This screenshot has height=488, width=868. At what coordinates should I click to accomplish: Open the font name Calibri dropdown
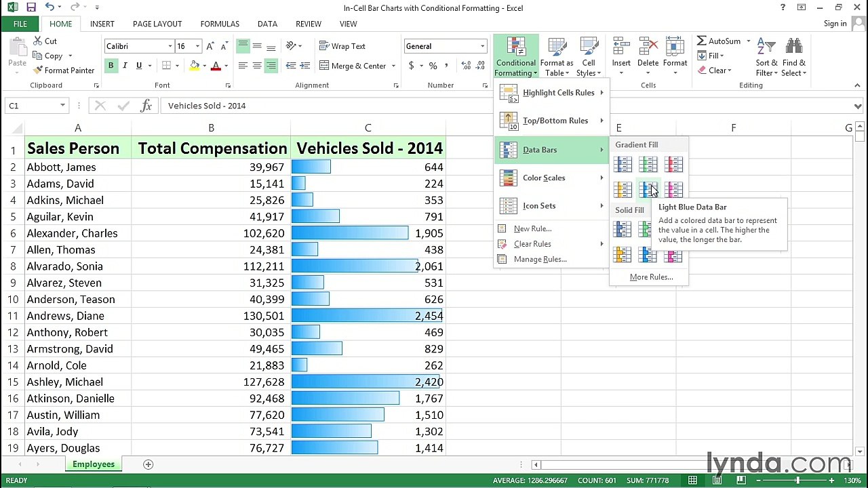(170, 46)
